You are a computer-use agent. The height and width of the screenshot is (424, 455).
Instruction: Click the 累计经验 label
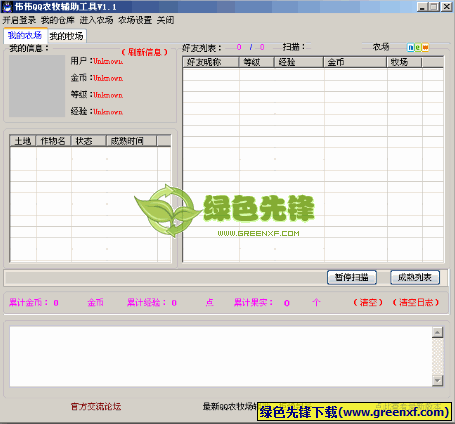(146, 302)
